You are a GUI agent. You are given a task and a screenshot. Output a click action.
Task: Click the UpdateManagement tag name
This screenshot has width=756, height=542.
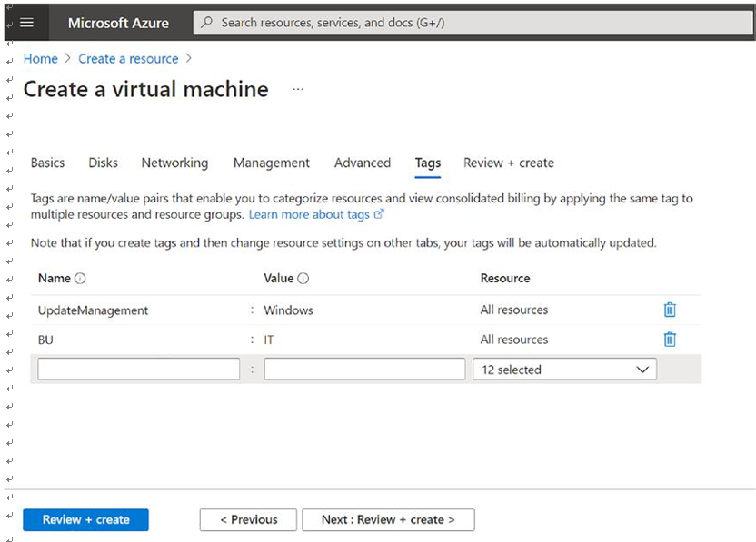[x=93, y=310]
